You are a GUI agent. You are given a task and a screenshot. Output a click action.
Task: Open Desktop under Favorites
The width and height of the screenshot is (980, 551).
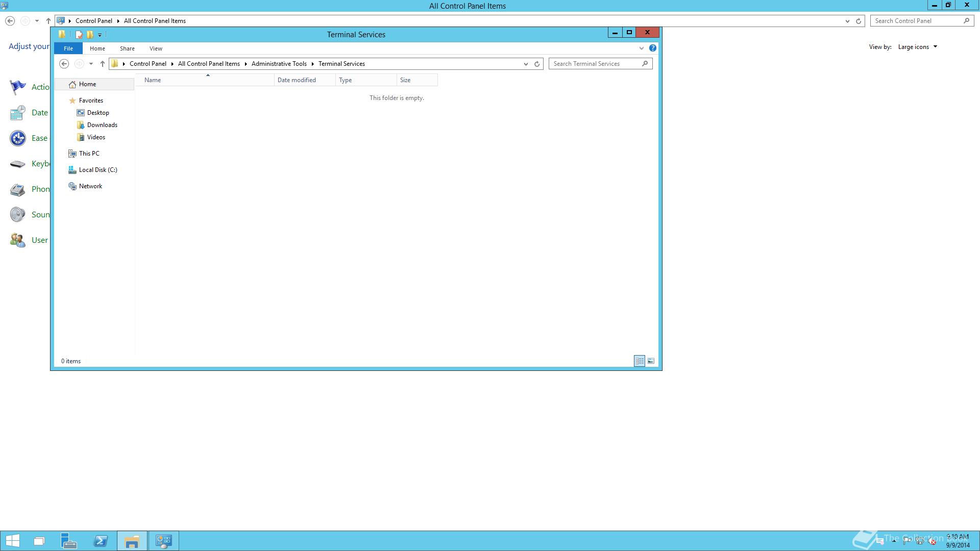click(98, 113)
